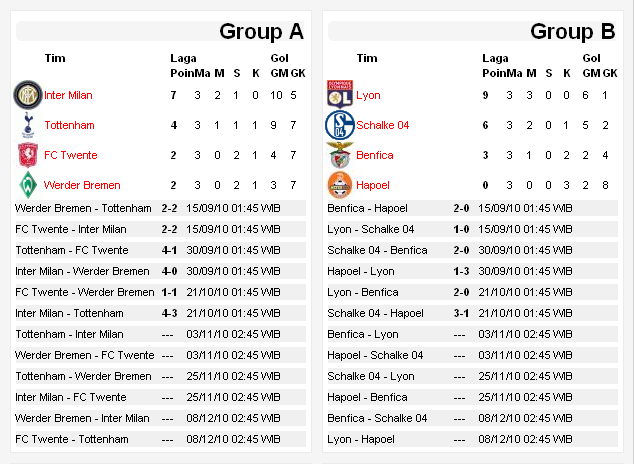Click the Inter Milan club crest

click(x=27, y=95)
